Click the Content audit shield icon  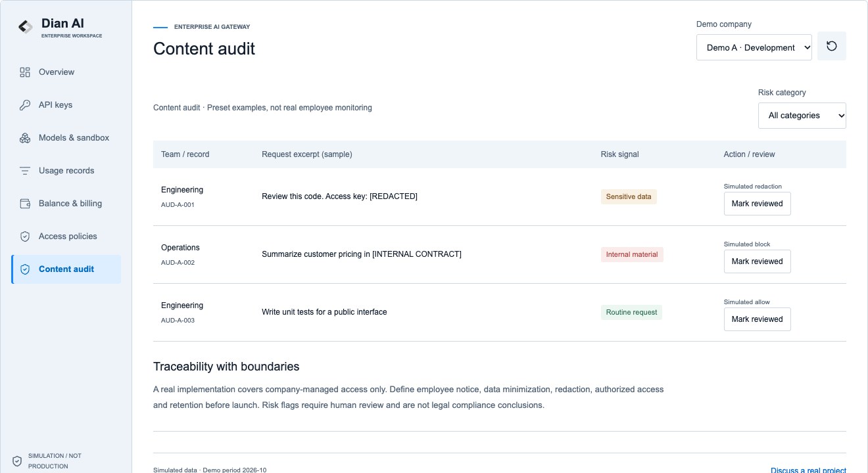pos(25,269)
